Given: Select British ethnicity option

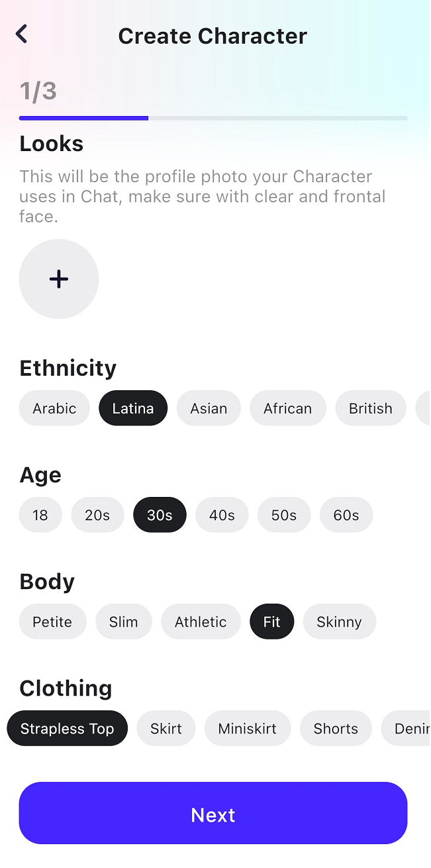Looking at the screenshot, I should pos(371,408).
